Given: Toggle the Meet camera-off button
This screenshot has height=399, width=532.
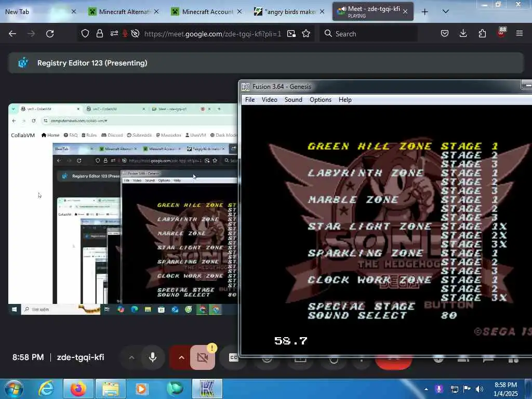Looking at the screenshot, I should tap(203, 357).
